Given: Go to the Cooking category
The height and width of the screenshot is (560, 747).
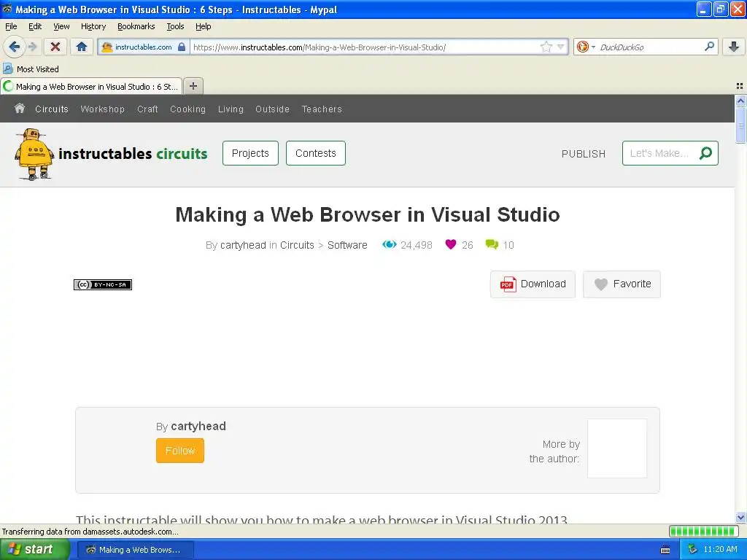Looking at the screenshot, I should click(187, 109).
